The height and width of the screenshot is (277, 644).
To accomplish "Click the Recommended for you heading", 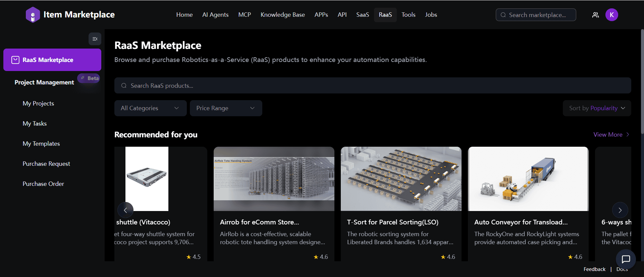I will (156, 135).
